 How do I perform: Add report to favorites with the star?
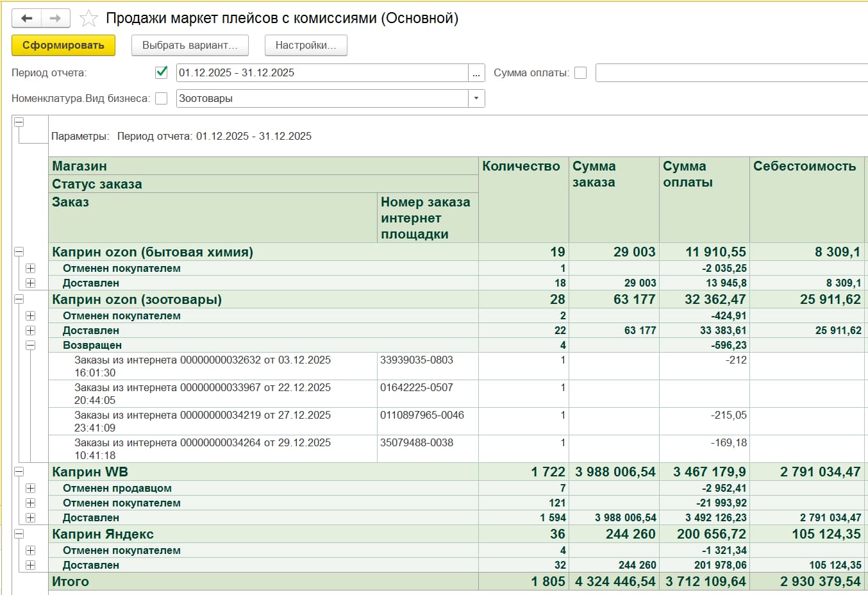click(88, 19)
